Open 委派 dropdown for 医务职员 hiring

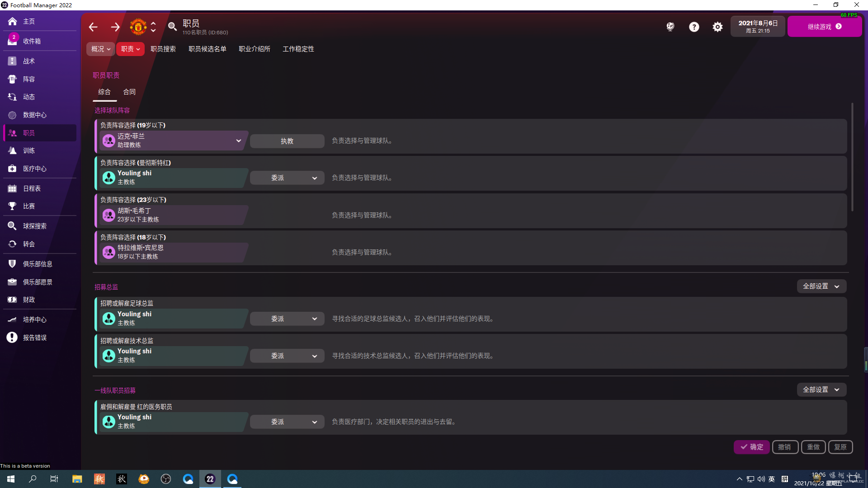point(287,422)
